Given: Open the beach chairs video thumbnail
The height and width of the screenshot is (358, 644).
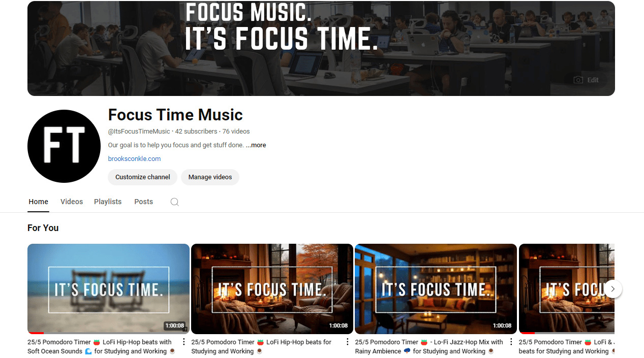Looking at the screenshot, I should (x=108, y=289).
